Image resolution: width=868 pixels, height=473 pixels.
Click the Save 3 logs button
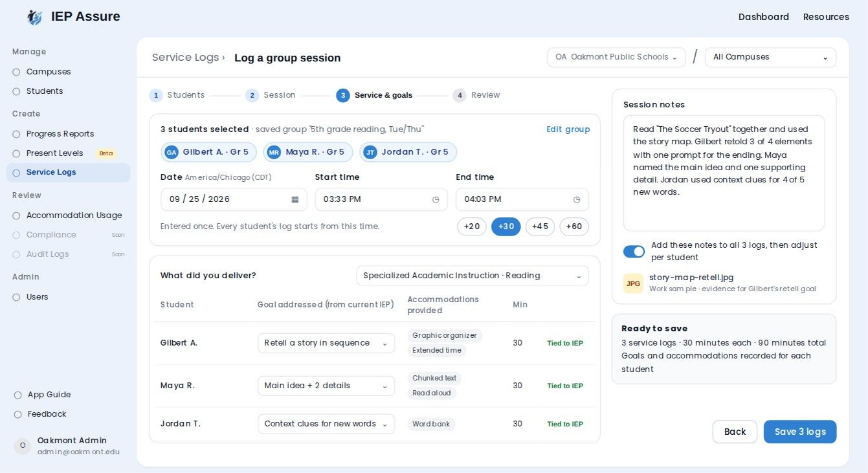[x=800, y=432]
